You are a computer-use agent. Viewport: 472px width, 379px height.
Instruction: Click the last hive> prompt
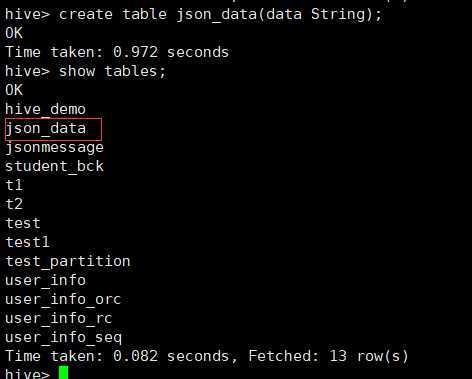[27, 373]
